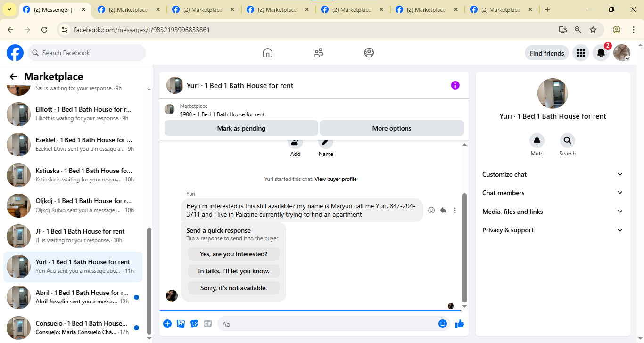Expand Media, files and links section
The height and width of the screenshot is (343, 644).
(x=553, y=212)
